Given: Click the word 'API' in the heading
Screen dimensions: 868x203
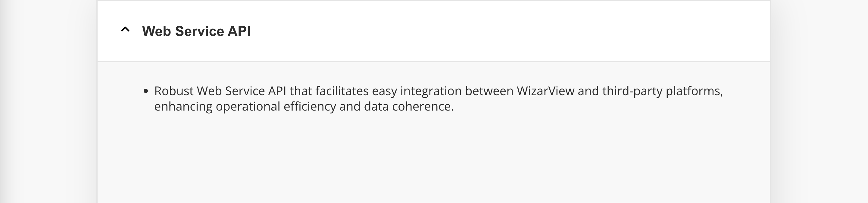Looking at the screenshot, I should click(239, 31).
